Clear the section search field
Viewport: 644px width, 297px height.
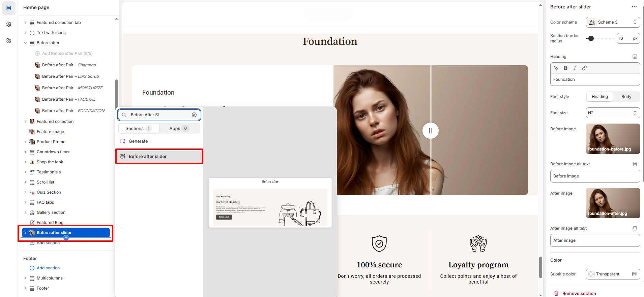coord(194,115)
